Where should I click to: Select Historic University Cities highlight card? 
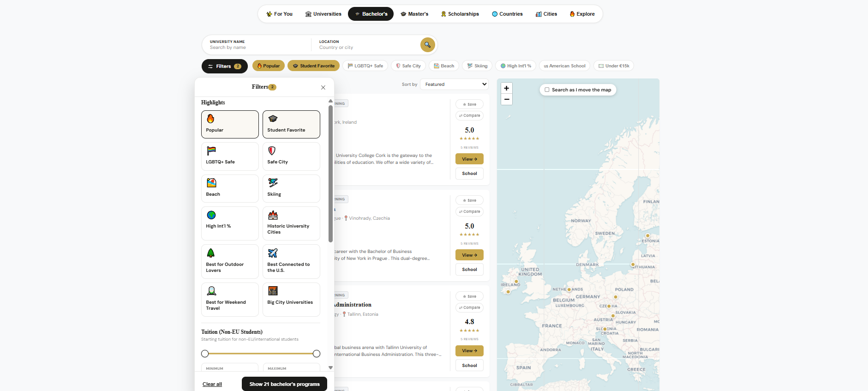coord(291,223)
